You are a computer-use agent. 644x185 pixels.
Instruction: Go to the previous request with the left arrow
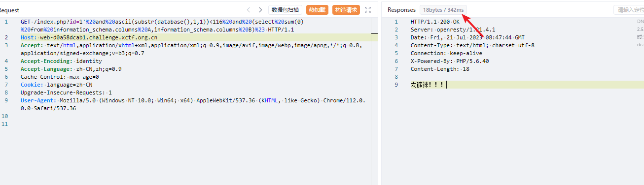[x=249, y=10]
